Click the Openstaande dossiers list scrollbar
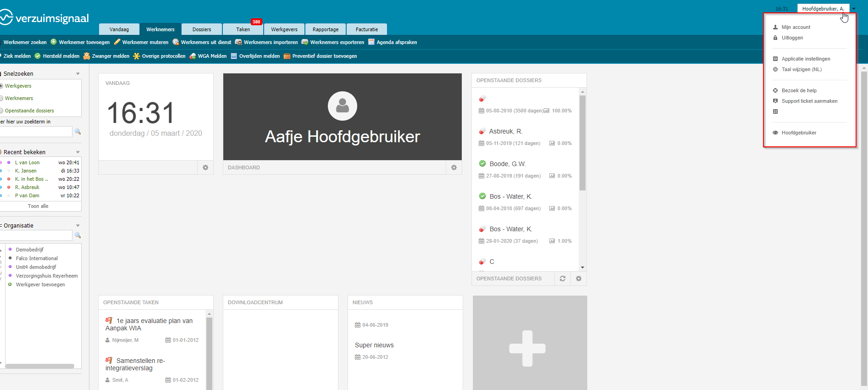This screenshot has width=868, height=390. [x=582, y=180]
